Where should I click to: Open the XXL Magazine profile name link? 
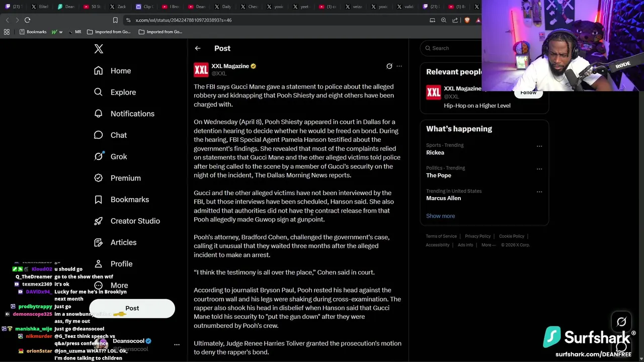(x=230, y=66)
